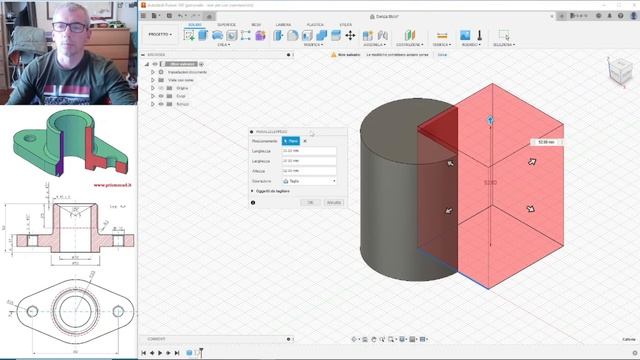Click the rectangular pattern tool icon
This screenshot has height=360, width=640.
246,36
